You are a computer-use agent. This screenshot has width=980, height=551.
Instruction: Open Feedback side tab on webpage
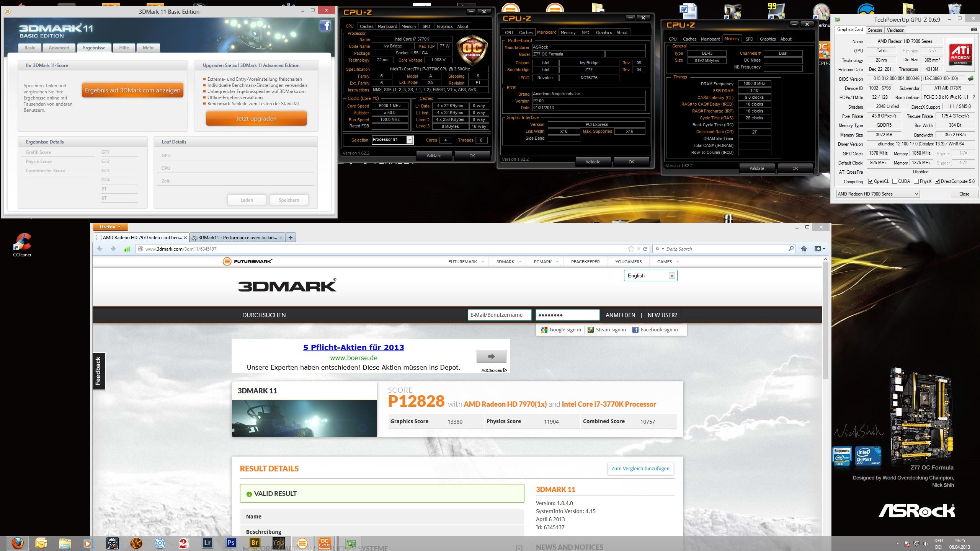pyautogui.click(x=98, y=371)
